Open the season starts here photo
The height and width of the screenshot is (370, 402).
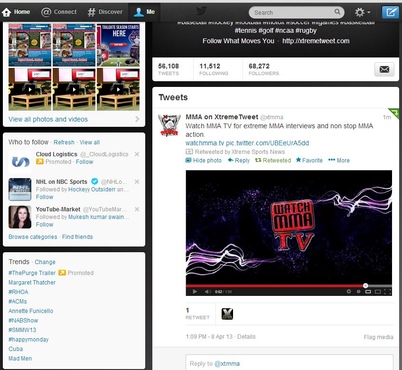click(118, 45)
